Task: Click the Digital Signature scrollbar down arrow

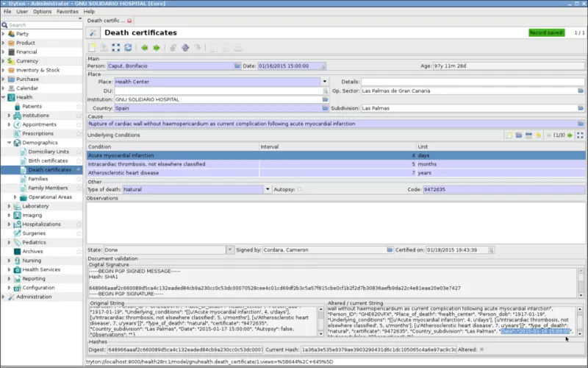Action: coord(581,296)
